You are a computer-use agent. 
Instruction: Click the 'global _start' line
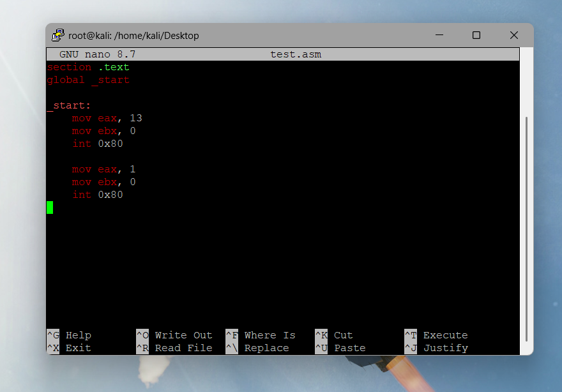pos(88,80)
